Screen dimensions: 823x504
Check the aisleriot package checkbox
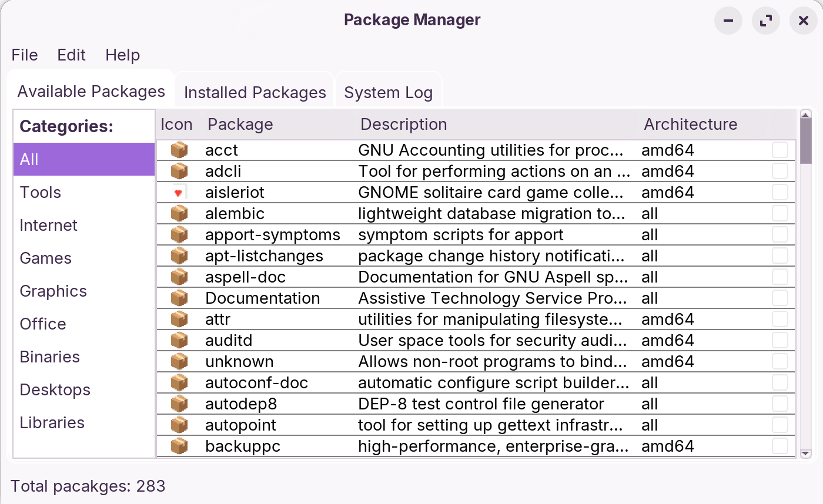[780, 192]
